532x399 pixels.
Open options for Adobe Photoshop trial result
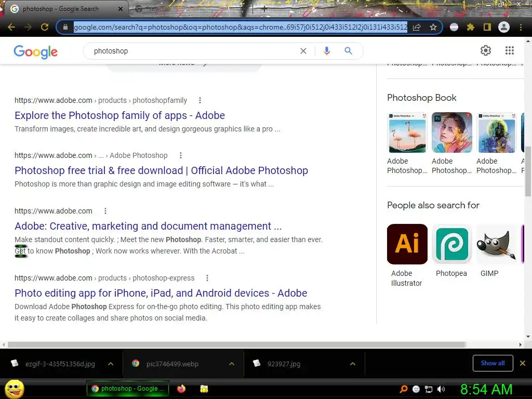(x=181, y=155)
